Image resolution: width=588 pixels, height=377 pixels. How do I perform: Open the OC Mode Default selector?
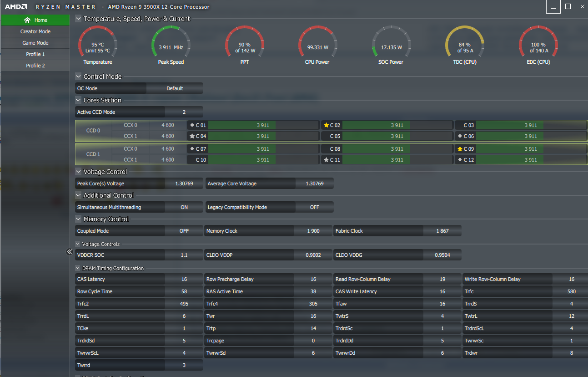pyautogui.click(x=175, y=88)
